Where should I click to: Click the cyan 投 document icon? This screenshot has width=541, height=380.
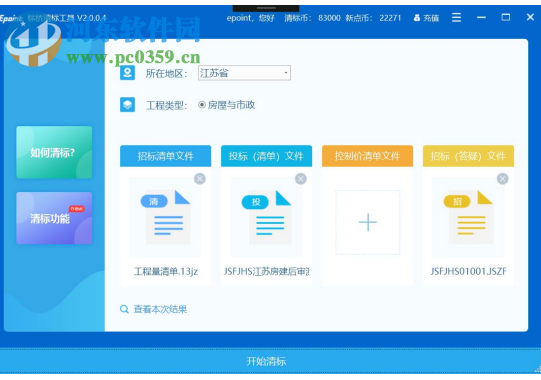point(266,217)
